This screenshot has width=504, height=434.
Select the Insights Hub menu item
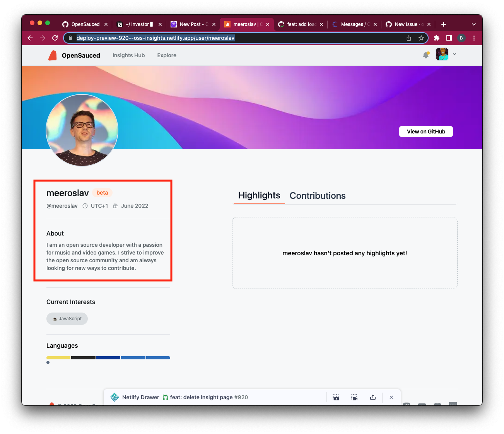pyautogui.click(x=128, y=55)
